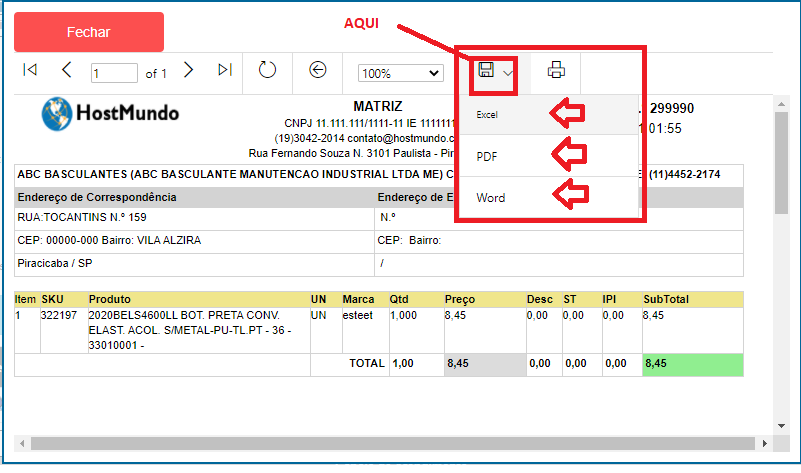Click the order number '299990'
801x473 pixels.
[672, 108]
